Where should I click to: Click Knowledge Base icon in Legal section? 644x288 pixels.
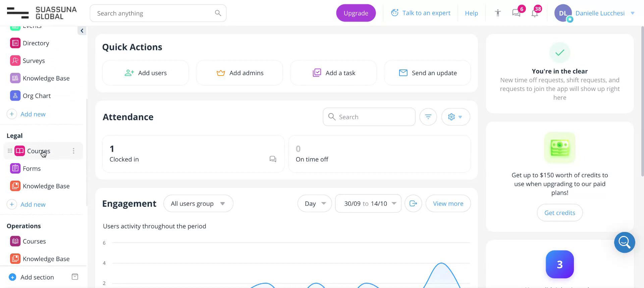click(x=15, y=186)
